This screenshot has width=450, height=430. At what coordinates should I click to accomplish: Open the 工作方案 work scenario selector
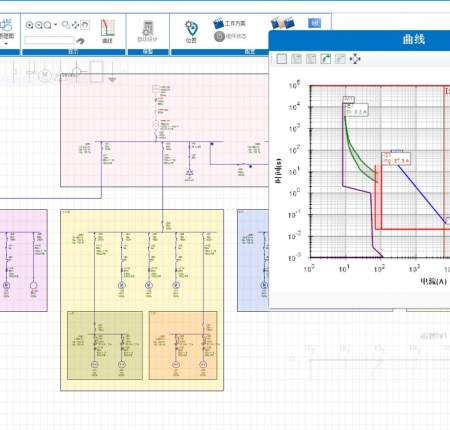[229, 23]
